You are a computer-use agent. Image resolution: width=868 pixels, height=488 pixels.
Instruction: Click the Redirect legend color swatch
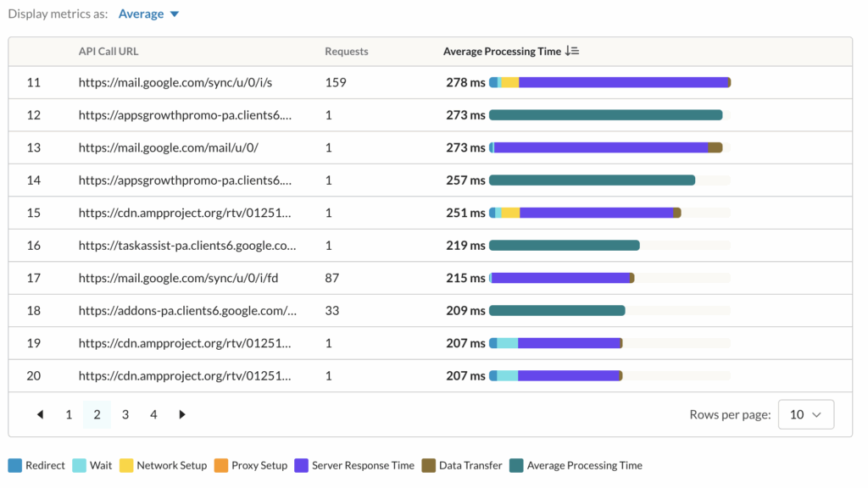point(14,465)
